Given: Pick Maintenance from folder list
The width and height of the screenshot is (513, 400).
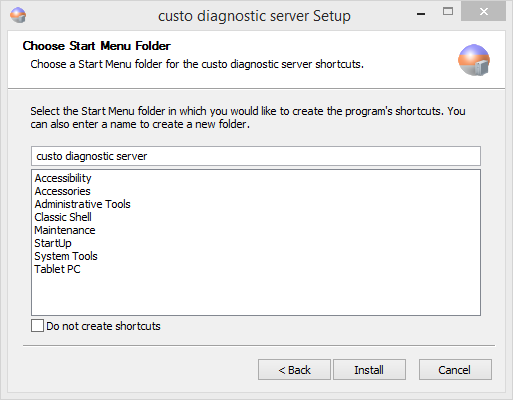Looking at the screenshot, I should 65,230.
